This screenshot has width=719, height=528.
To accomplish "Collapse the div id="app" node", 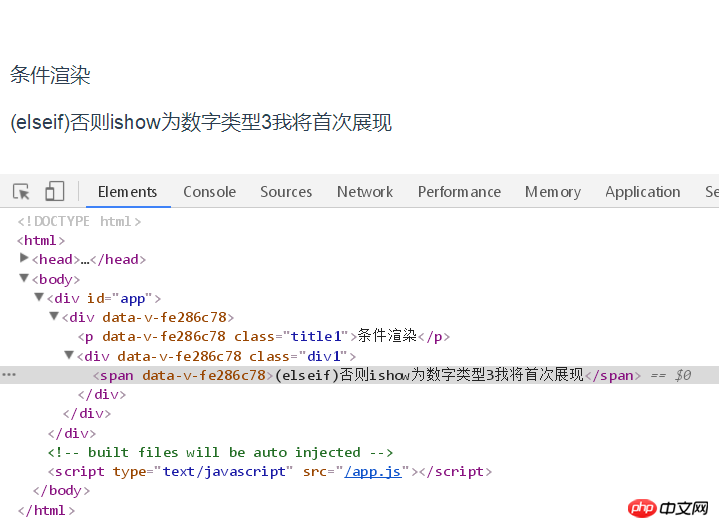I will [39, 297].
